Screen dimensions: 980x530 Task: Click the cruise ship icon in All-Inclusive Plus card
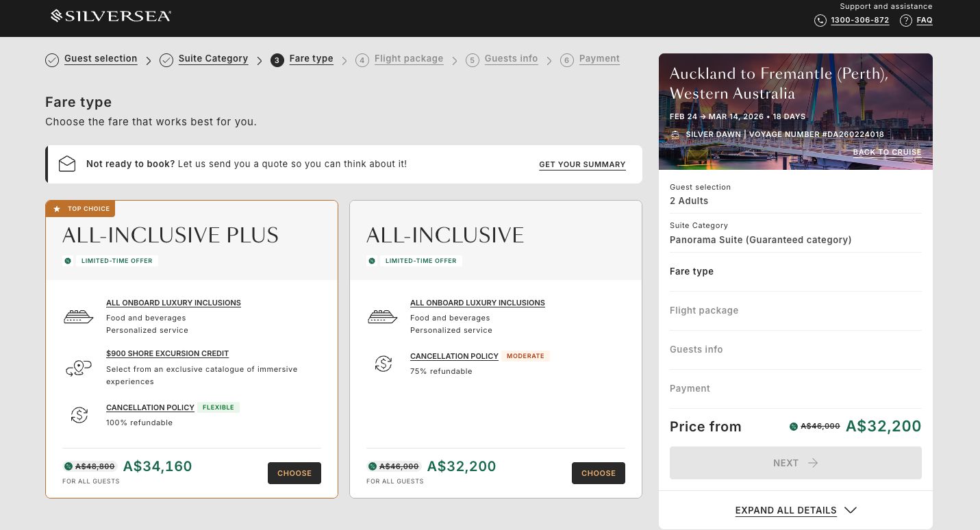[78, 316]
